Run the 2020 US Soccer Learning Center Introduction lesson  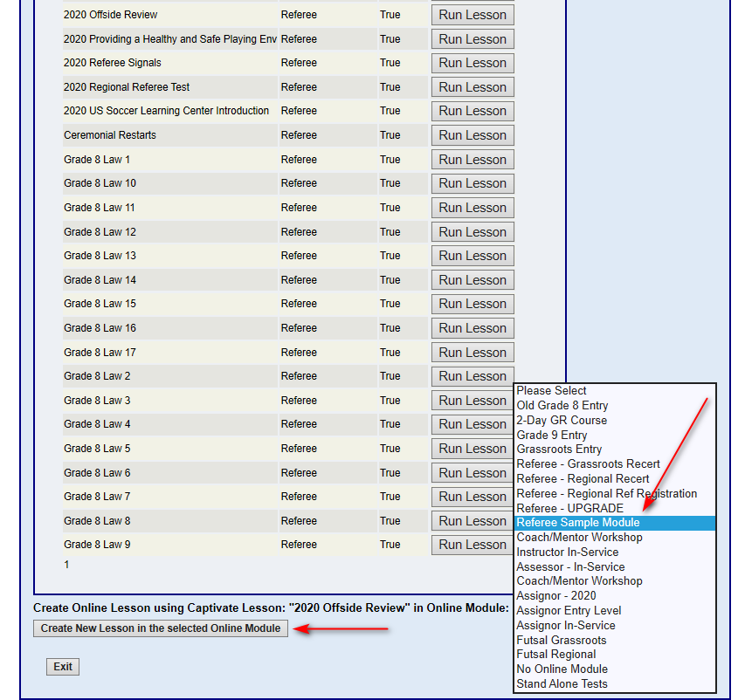(x=473, y=111)
